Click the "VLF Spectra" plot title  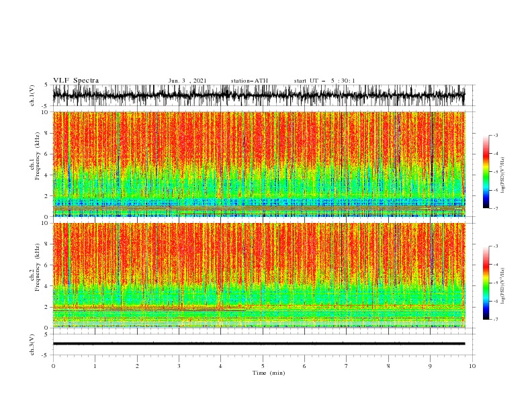(76, 81)
